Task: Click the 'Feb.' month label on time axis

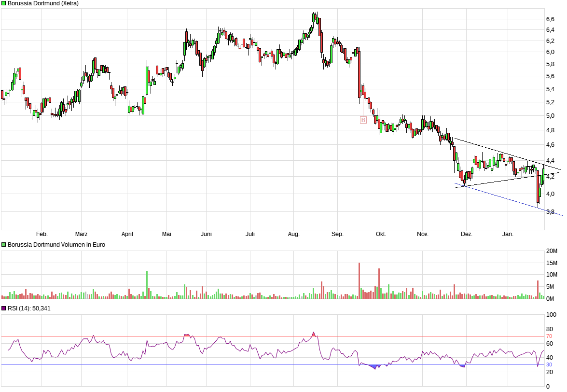Action: (42, 234)
